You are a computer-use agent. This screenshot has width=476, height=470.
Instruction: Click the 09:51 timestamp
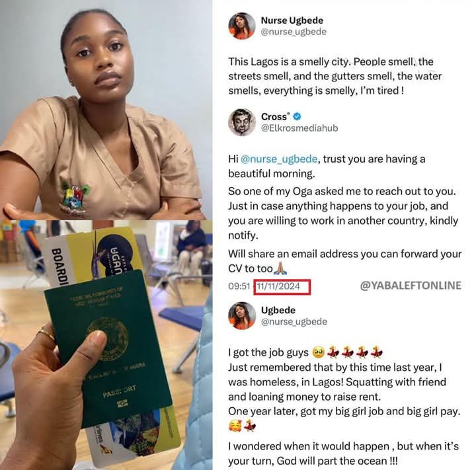[x=239, y=286]
